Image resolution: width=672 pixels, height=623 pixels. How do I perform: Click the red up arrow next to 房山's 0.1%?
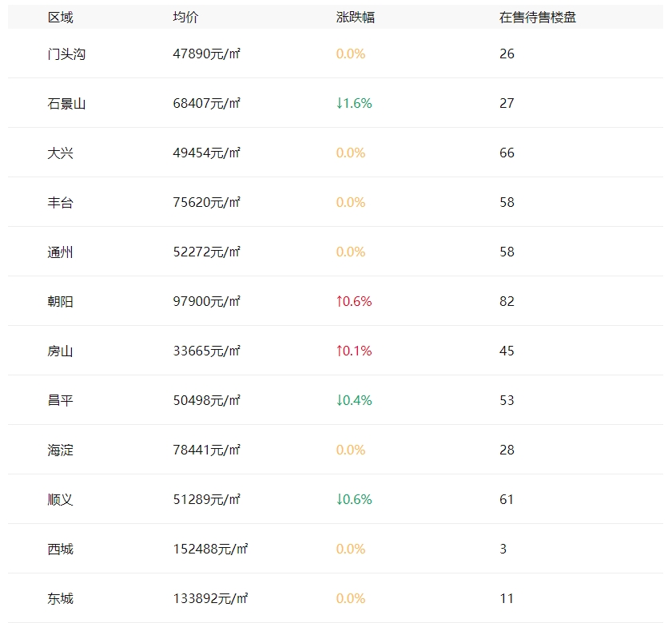(x=341, y=351)
